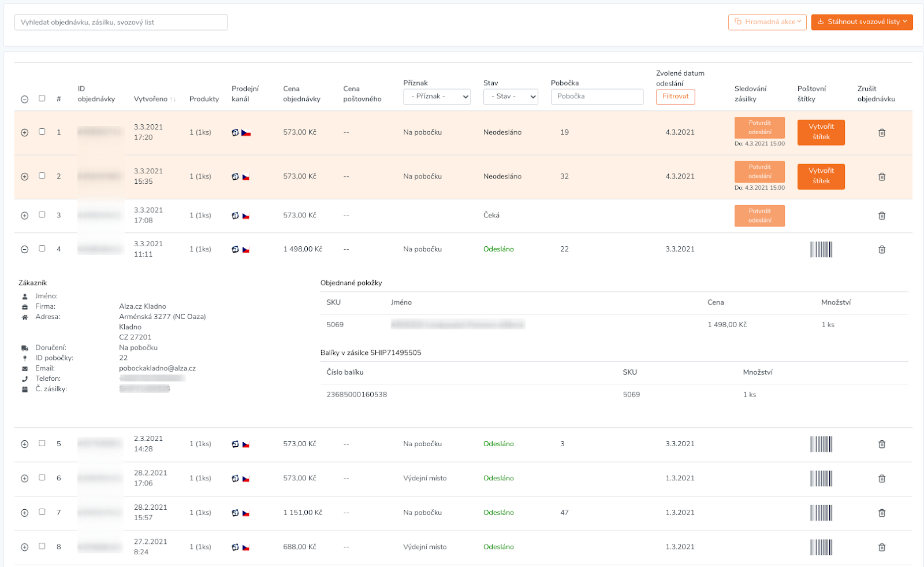Open Stáhnout svozové listy menu
The height and width of the screenshot is (567, 924).
click(862, 22)
